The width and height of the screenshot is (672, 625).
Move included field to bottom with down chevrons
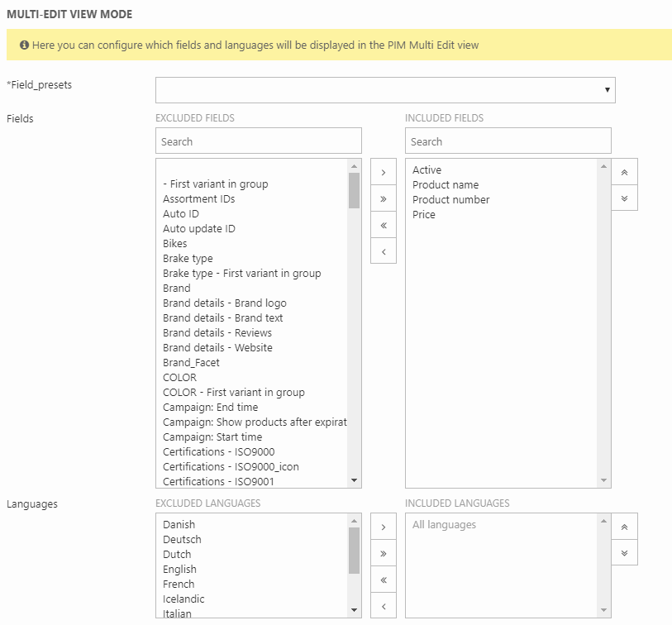click(624, 198)
